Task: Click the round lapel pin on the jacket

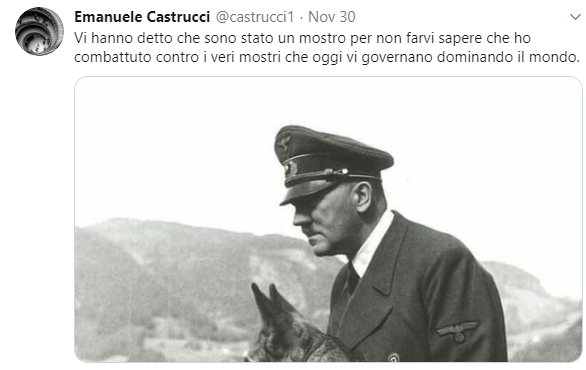Action: [394, 358]
